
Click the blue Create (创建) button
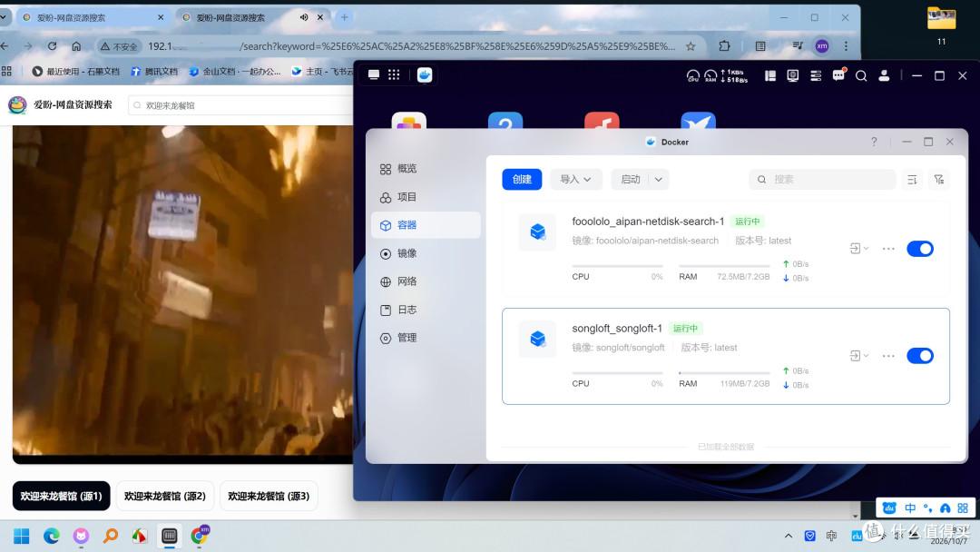point(522,180)
